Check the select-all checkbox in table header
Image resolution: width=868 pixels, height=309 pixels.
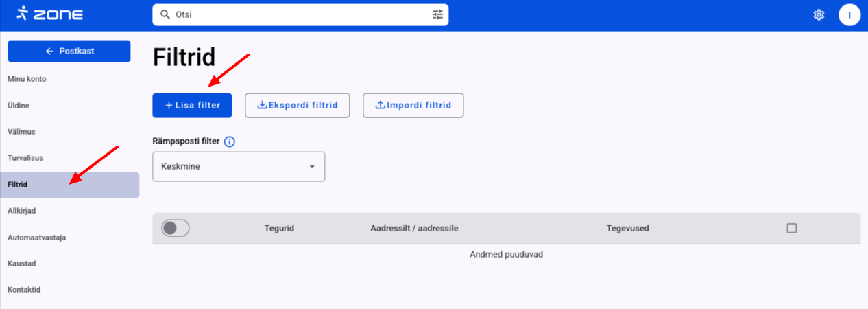[x=792, y=228]
